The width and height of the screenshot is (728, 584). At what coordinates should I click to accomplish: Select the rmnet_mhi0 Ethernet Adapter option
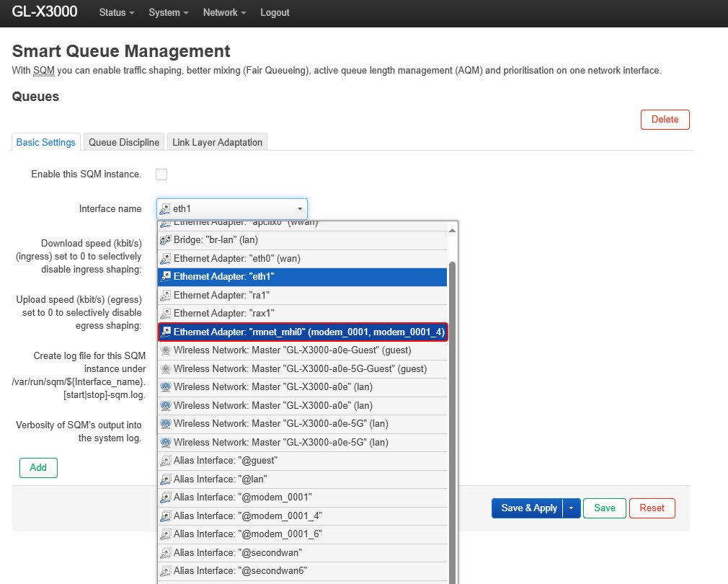pos(303,332)
